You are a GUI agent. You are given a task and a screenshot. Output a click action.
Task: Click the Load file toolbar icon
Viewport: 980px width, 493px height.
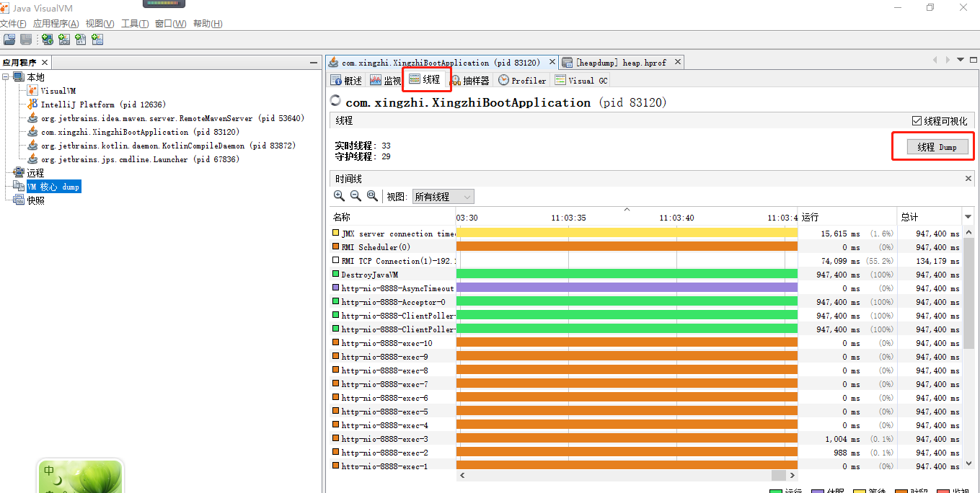coord(9,40)
